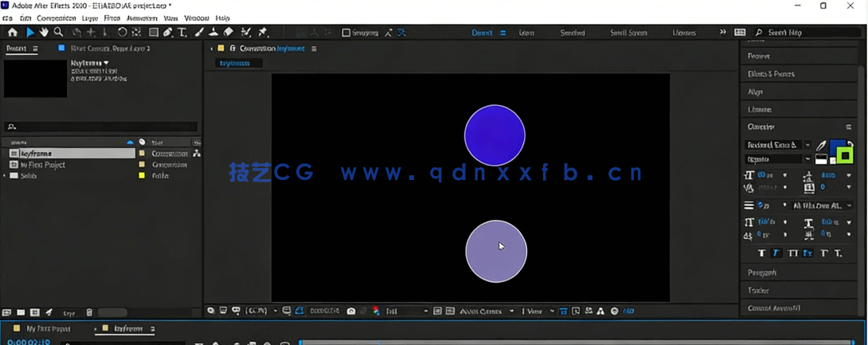
Task: Open the Effects & Presets panel
Action: (771, 74)
